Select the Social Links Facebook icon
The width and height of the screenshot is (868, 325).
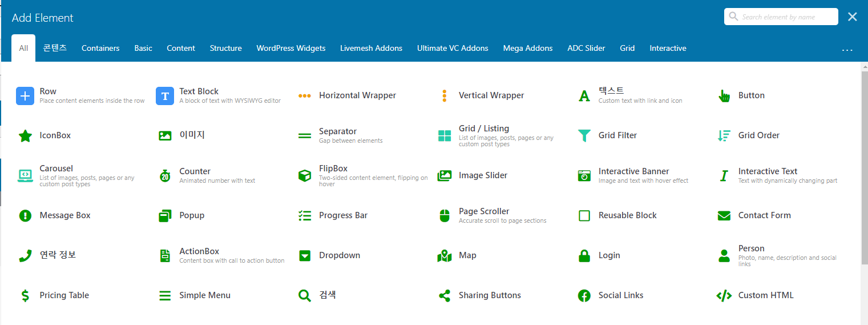tap(584, 296)
